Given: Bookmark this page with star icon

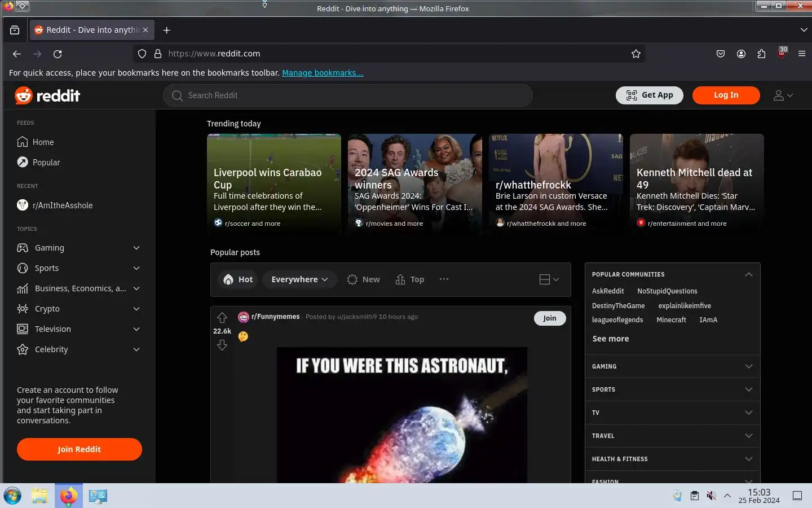Looking at the screenshot, I should coord(636,54).
